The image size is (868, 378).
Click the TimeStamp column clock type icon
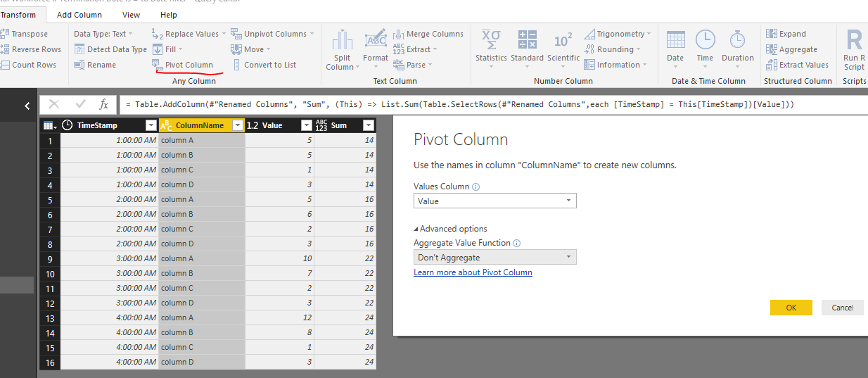click(68, 125)
